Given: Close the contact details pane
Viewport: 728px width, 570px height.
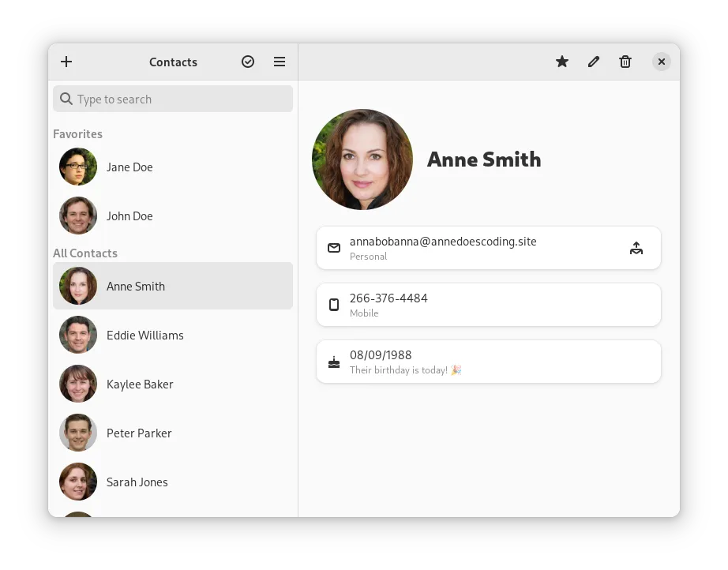Looking at the screenshot, I should pos(662,62).
